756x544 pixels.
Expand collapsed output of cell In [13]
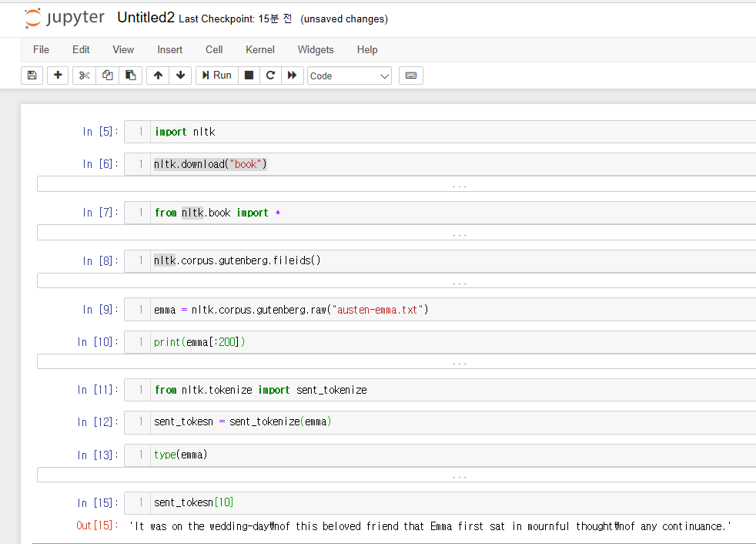[x=396, y=475]
